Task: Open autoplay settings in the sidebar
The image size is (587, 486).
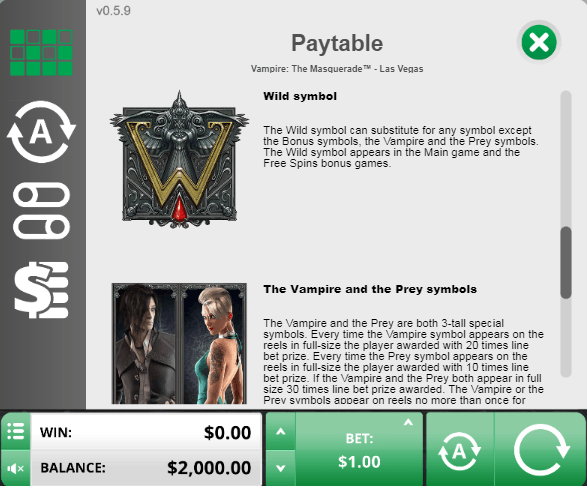Action: (41, 131)
